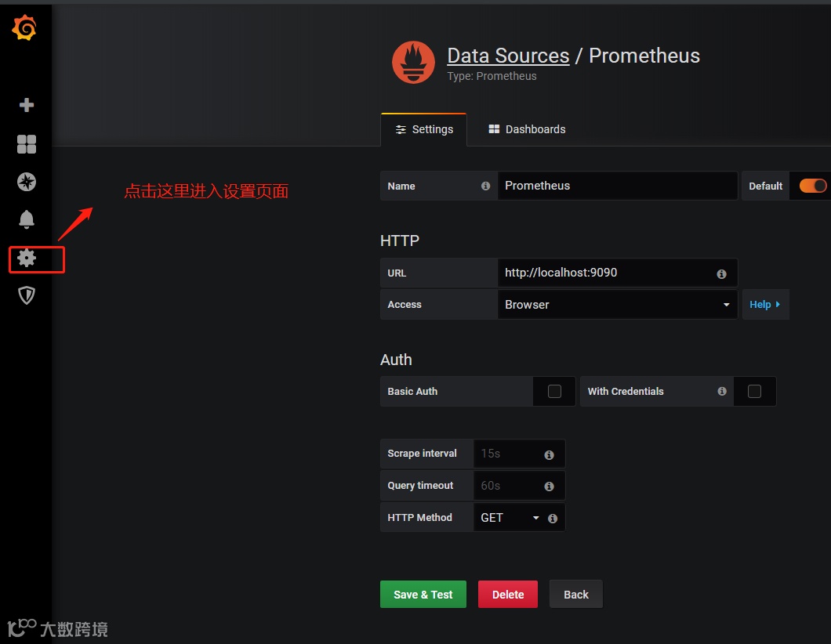Follow the Data Sources breadcrumb link
The width and height of the screenshot is (831, 644).
508,56
